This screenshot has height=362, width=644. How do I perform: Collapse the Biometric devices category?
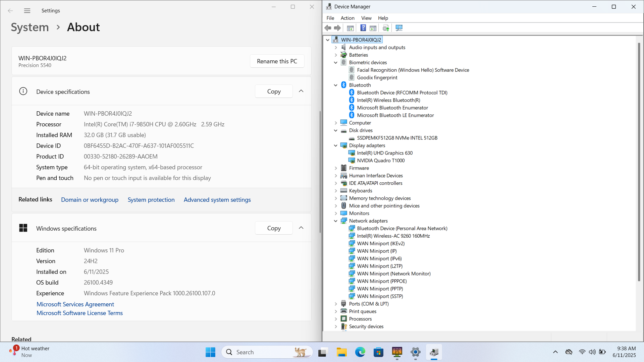(x=336, y=63)
